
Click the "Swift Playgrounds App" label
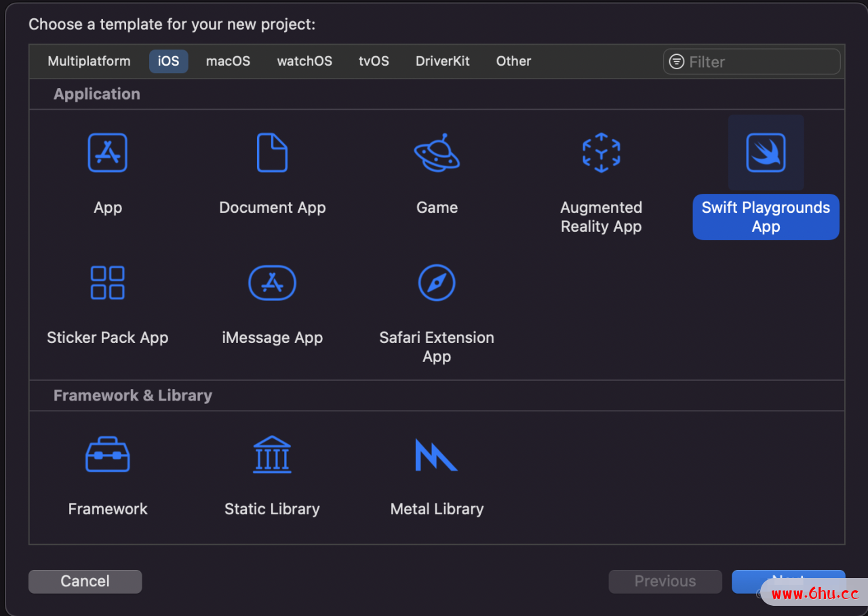point(766,217)
